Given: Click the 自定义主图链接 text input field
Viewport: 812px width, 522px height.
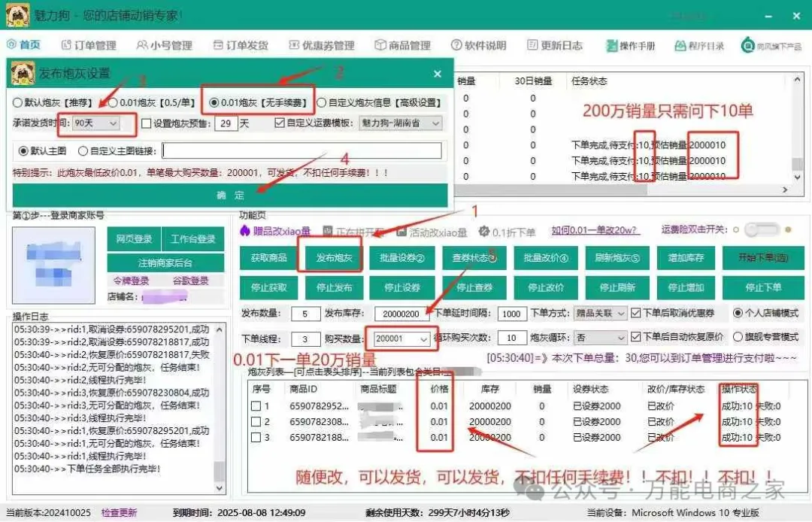Looking at the screenshot, I should [x=301, y=151].
